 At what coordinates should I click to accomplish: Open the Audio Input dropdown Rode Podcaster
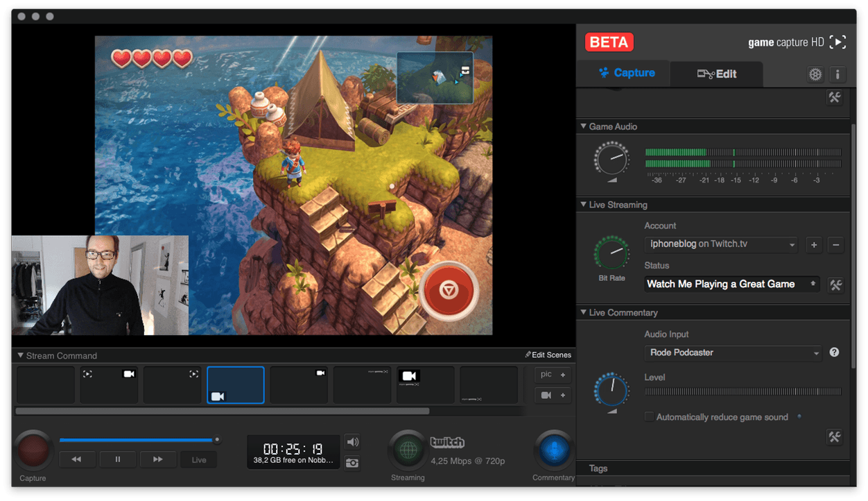(x=733, y=353)
